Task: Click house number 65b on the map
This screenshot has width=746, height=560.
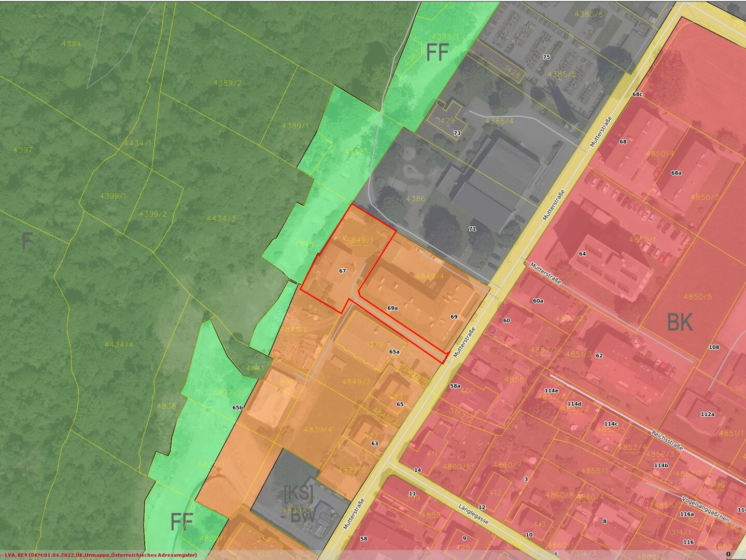Action: click(x=237, y=408)
